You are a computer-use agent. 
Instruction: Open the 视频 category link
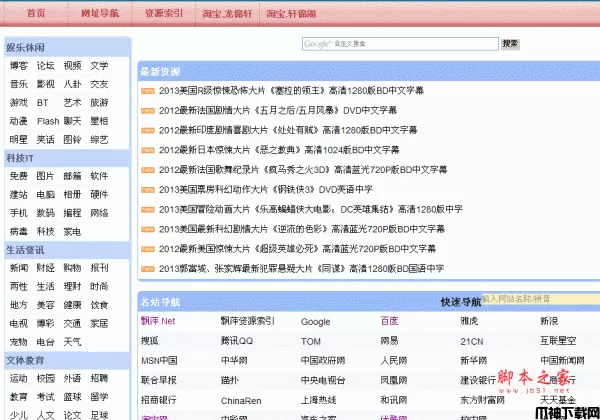[x=72, y=66]
